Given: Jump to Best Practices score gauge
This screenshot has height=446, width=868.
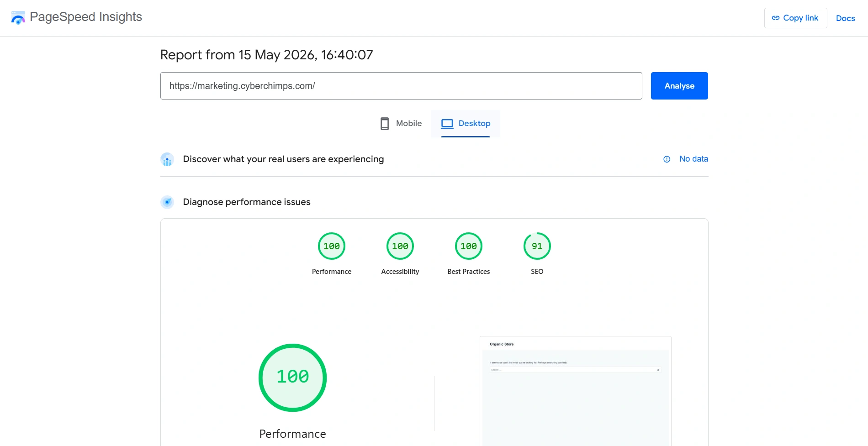Looking at the screenshot, I should click(469, 246).
